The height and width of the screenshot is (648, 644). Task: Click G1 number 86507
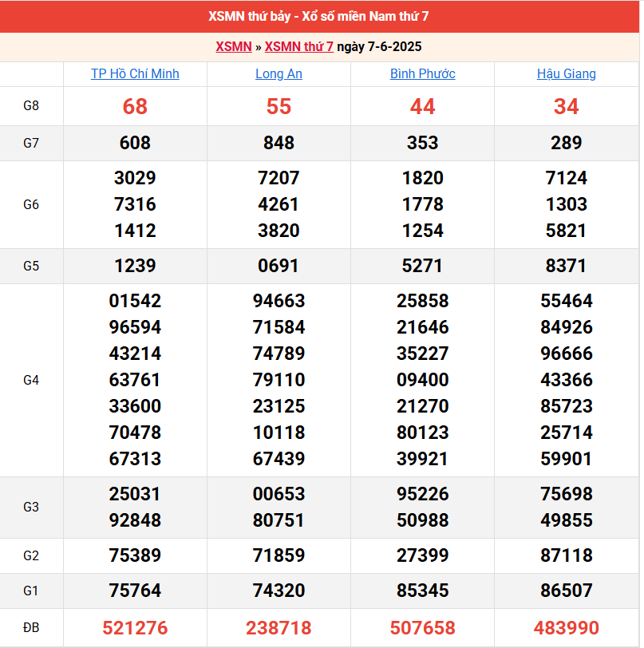click(567, 591)
